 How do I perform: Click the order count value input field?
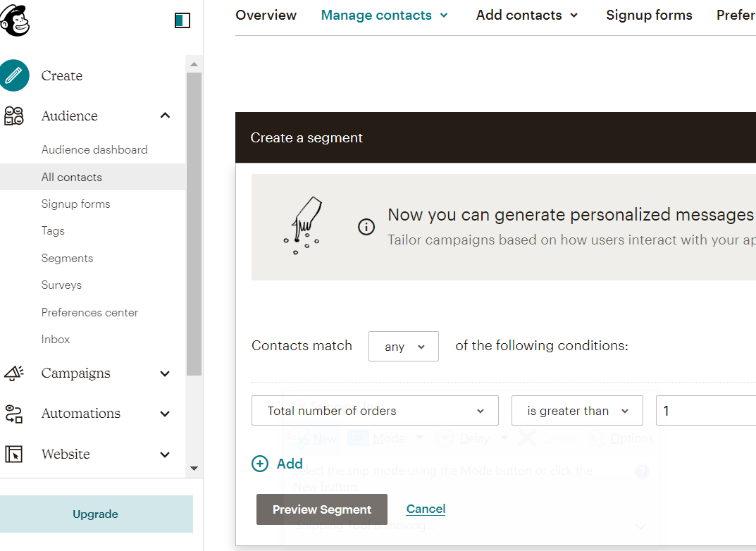(x=705, y=411)
